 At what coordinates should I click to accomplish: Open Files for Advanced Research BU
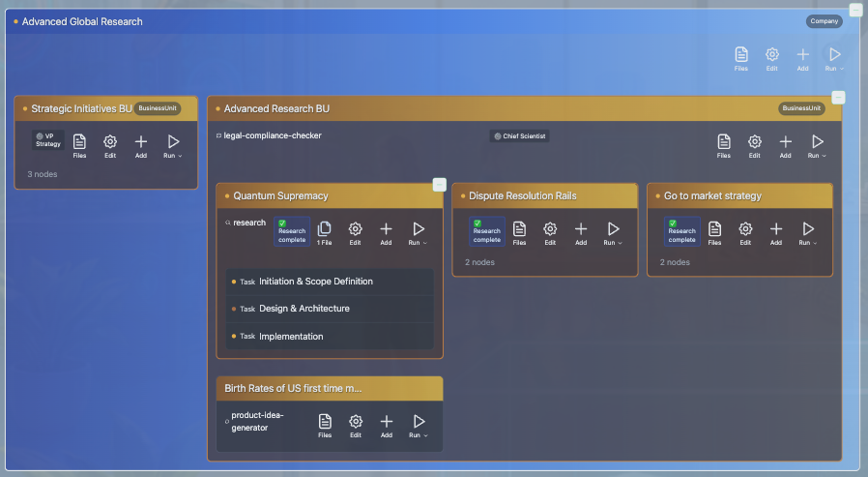(724, 146)
